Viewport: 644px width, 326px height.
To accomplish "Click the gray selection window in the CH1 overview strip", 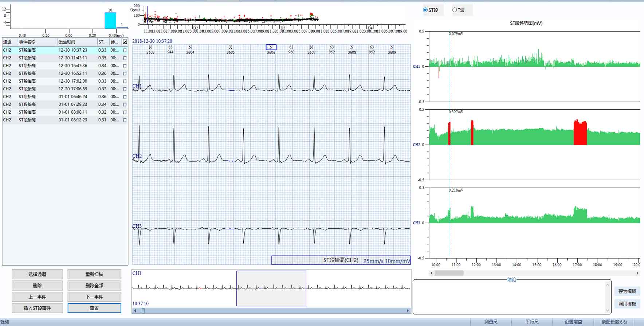I will point(271,288).
